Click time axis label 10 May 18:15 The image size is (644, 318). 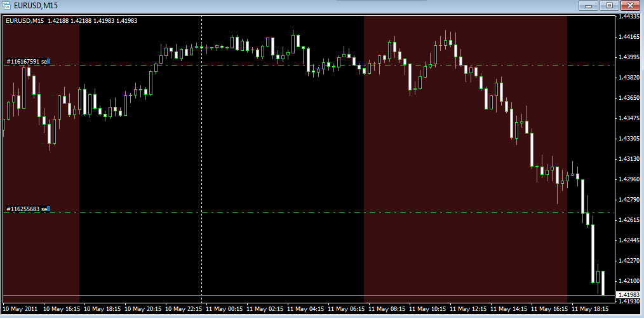102,308
